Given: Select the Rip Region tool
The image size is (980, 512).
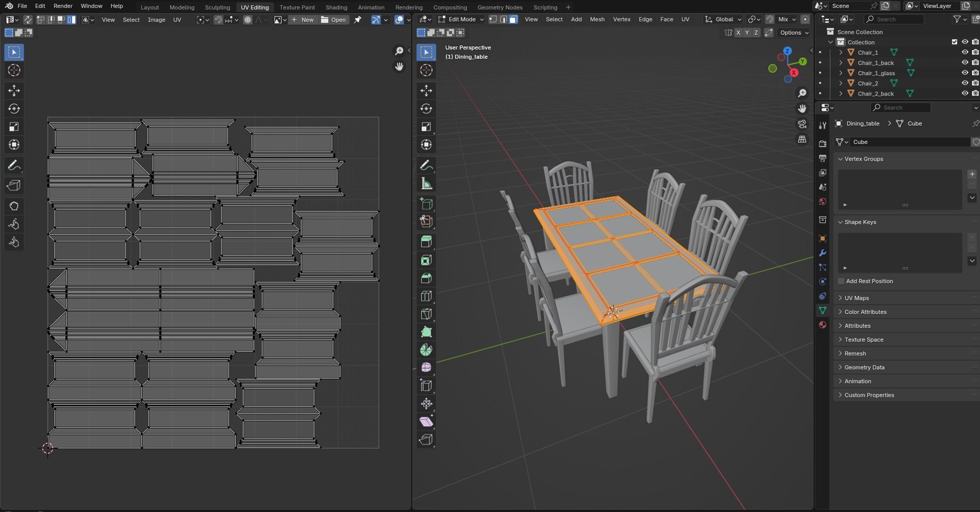Looking at the screenshot, I should (x=426, y=440).
